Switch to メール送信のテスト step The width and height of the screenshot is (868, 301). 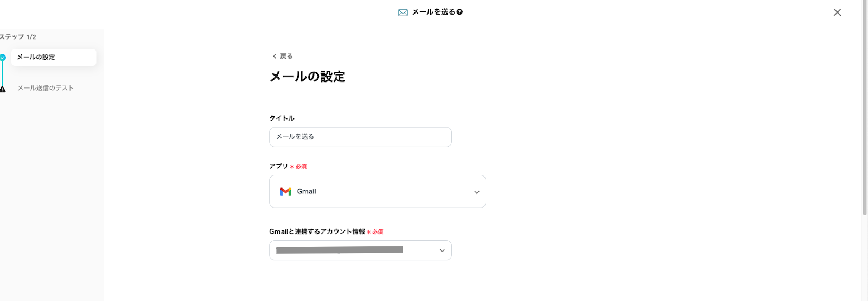pyautogui.click(x=46, y=88)
